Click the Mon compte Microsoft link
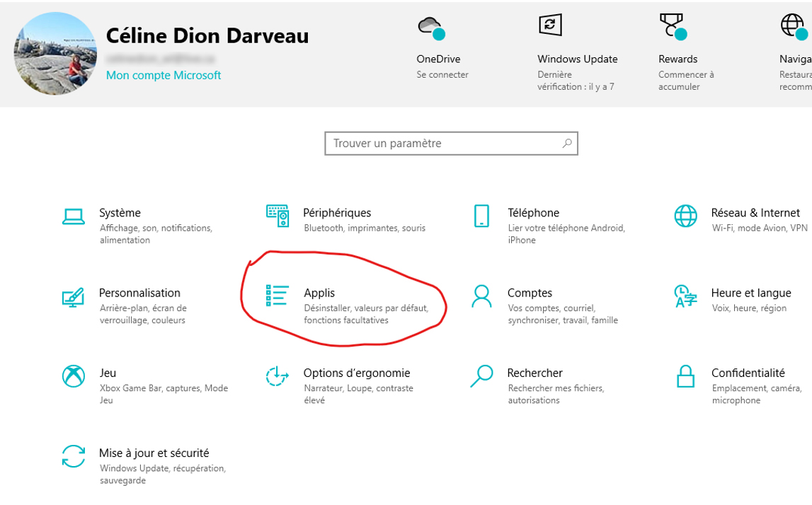The height and width of the screenshot is (505, 812). [x=164, y=75]
